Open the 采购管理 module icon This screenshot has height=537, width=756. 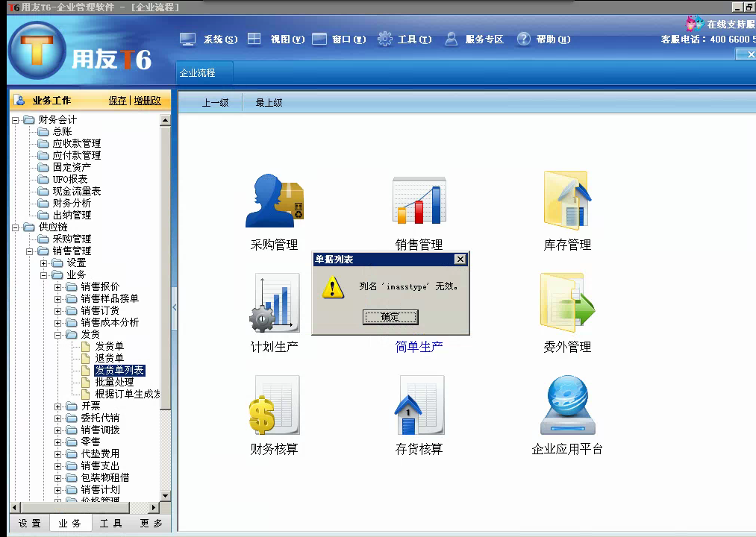point(275,200)
